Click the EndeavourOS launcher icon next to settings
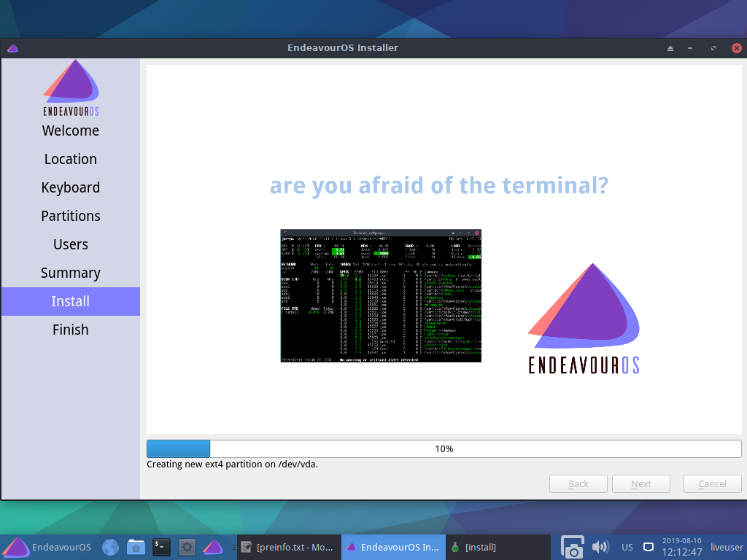The image size is (747, 560). point(212,547)
